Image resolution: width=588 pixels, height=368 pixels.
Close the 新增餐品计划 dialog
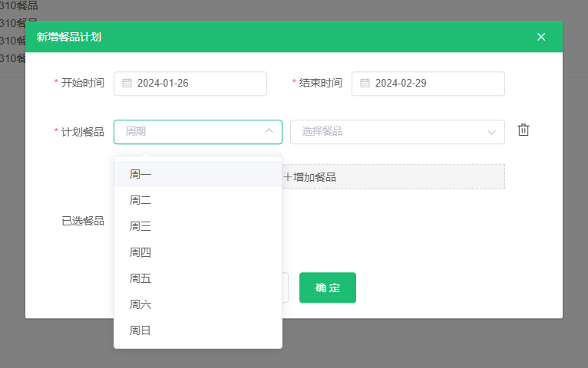tap(541, 37)
